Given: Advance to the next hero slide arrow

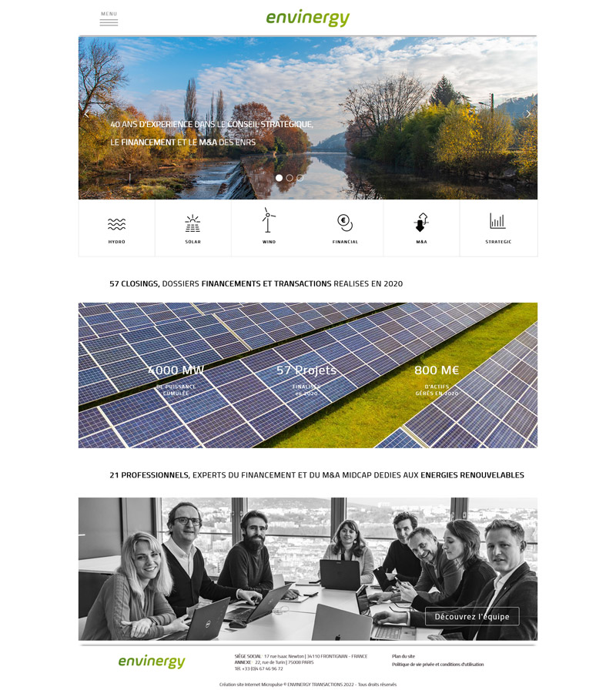Looking at the screenshot, I should (x=528, y=114).
